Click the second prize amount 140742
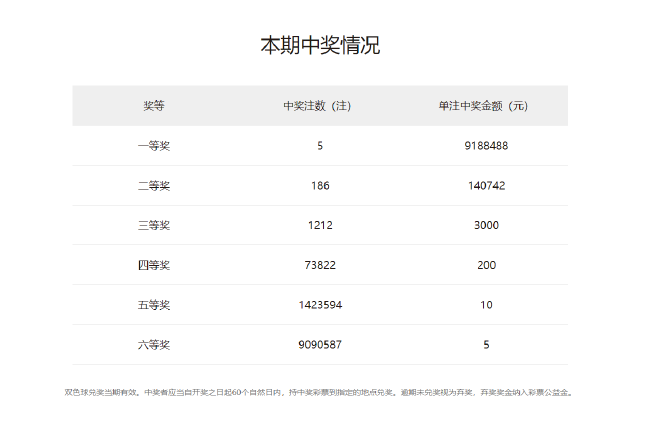The height and width of the screenshot is (427, 650). (486, 186)
